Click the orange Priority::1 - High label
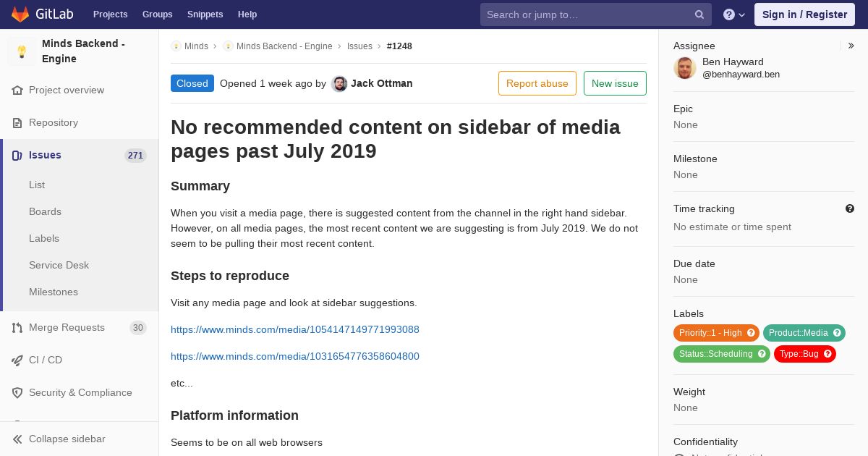868x456 pixels. tap(716, 333)
